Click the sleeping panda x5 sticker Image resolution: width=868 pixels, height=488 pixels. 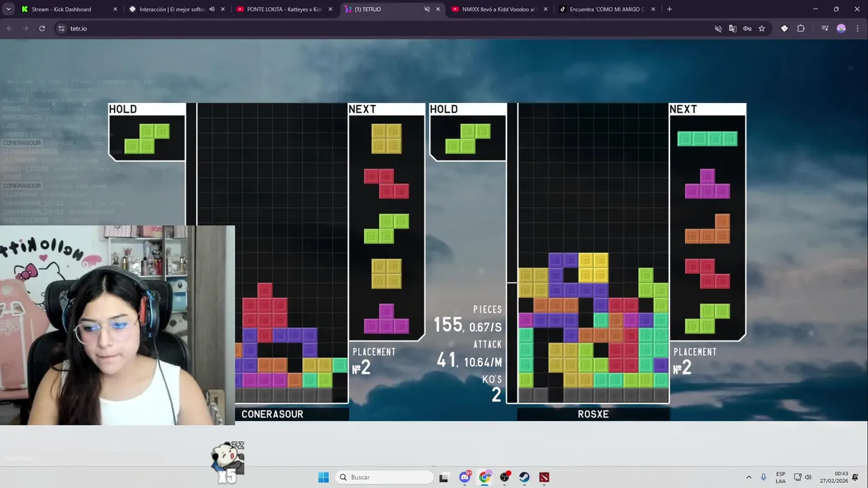tap(227, 462)
